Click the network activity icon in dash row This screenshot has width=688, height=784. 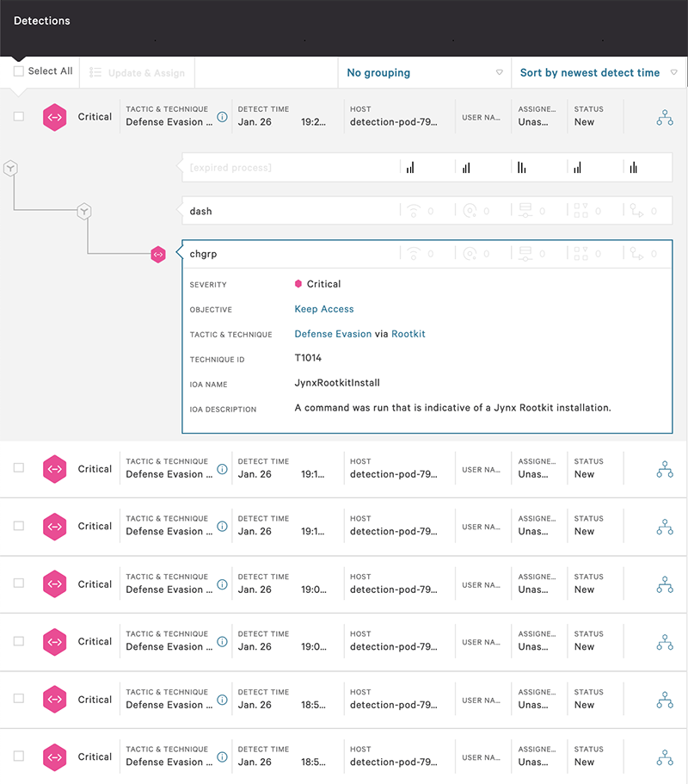415,211
